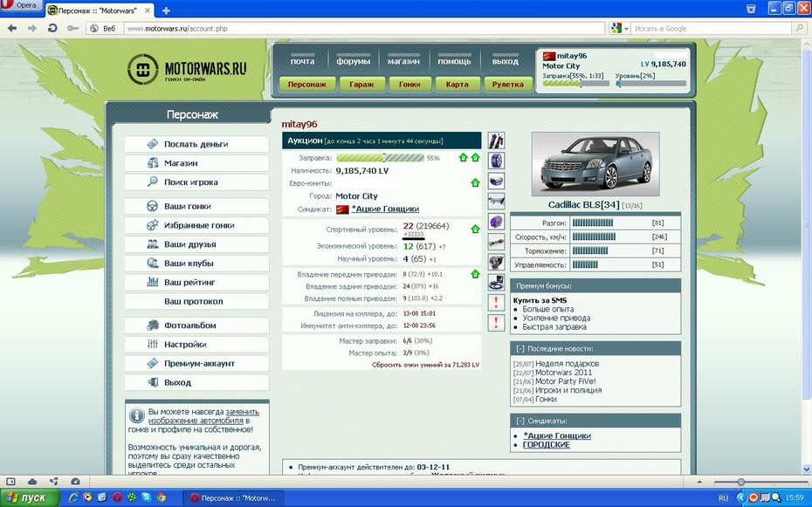The image size is (812, 507).
Task: Click green arrow next to Владение передним приводом
Action: [x=475, y=274]
